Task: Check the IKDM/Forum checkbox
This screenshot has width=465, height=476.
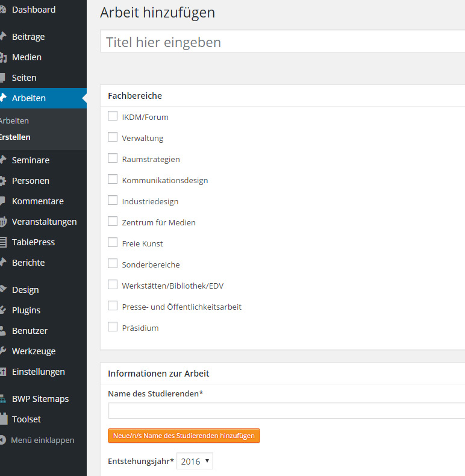Action: click(x=113, y=116)
